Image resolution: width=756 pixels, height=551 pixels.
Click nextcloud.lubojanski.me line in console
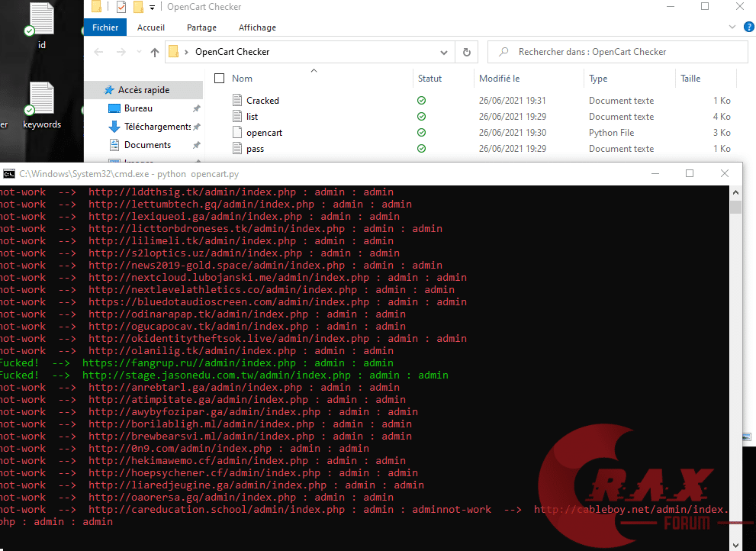(x=233, y=278)
